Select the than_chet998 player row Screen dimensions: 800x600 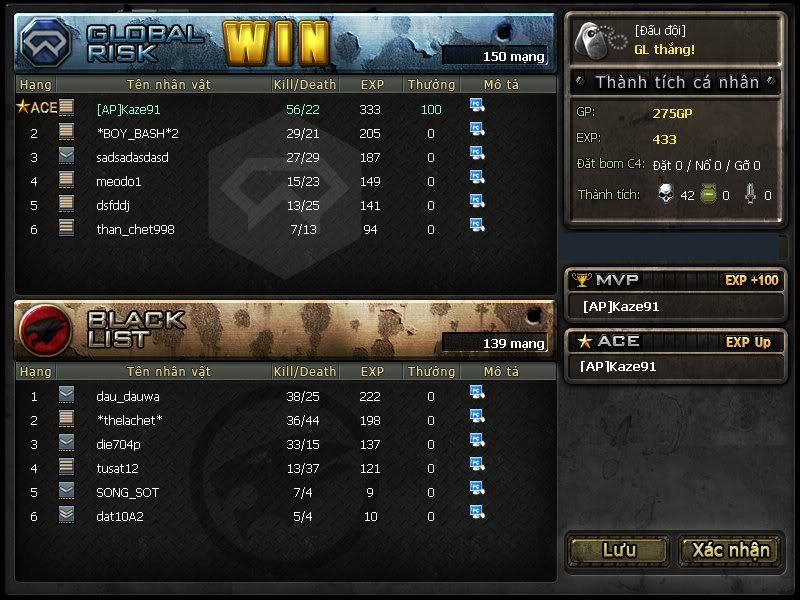pos(286,229)
